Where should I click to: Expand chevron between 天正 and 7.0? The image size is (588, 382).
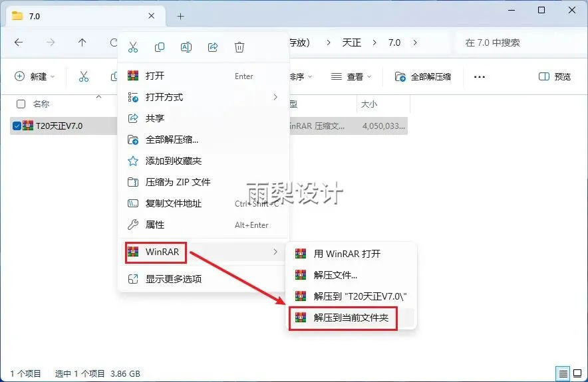pos(374,43)
